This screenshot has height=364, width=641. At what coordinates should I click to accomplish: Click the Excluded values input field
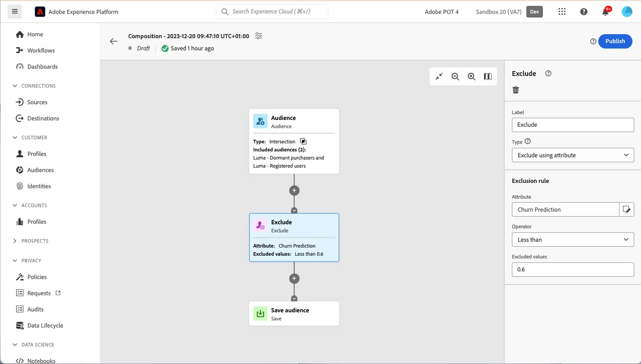(x=573, y=270)
